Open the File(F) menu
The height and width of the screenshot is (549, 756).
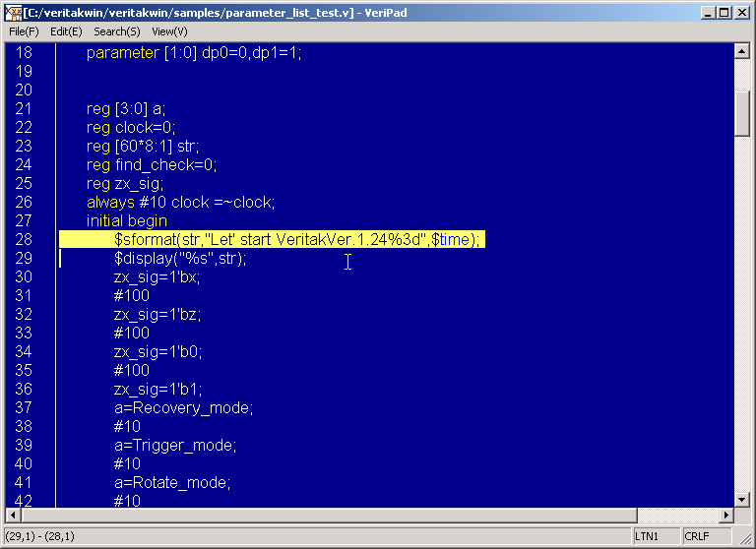point(24,31)
